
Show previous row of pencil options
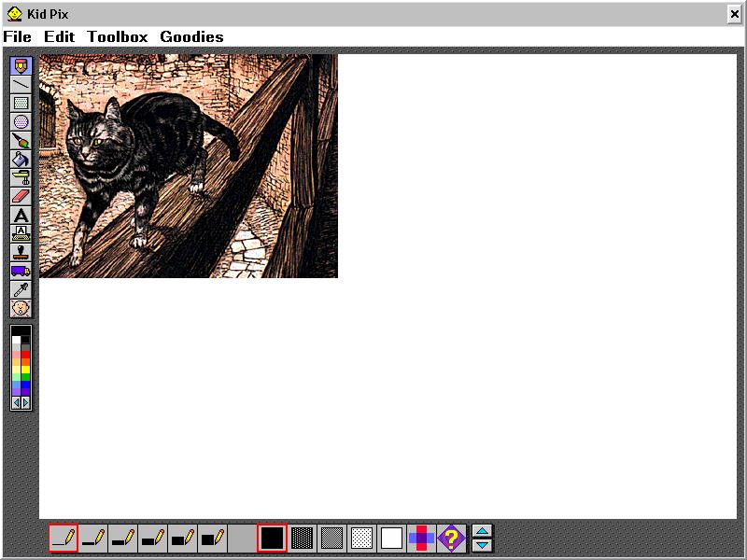482,531
